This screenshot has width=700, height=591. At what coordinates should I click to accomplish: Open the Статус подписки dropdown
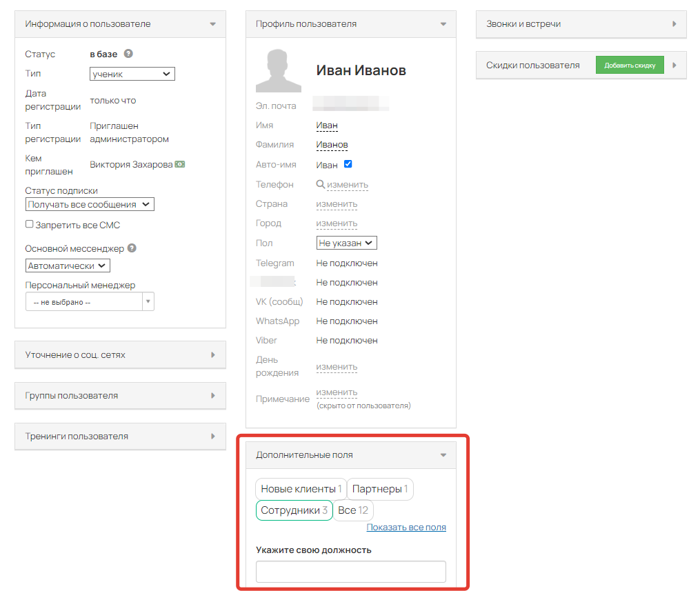coord(90,204)
